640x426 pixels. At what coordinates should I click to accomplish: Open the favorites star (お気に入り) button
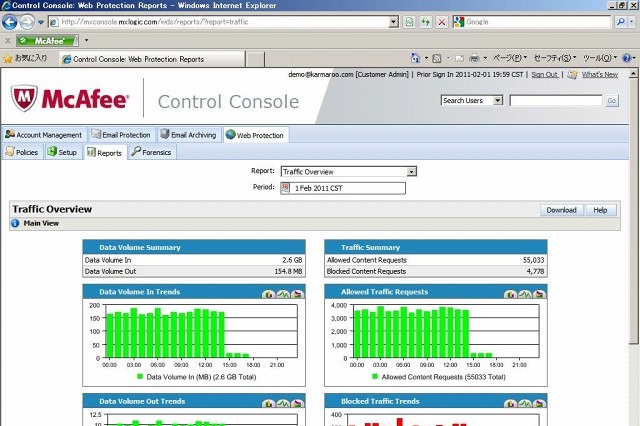click(x=25, y=58)
